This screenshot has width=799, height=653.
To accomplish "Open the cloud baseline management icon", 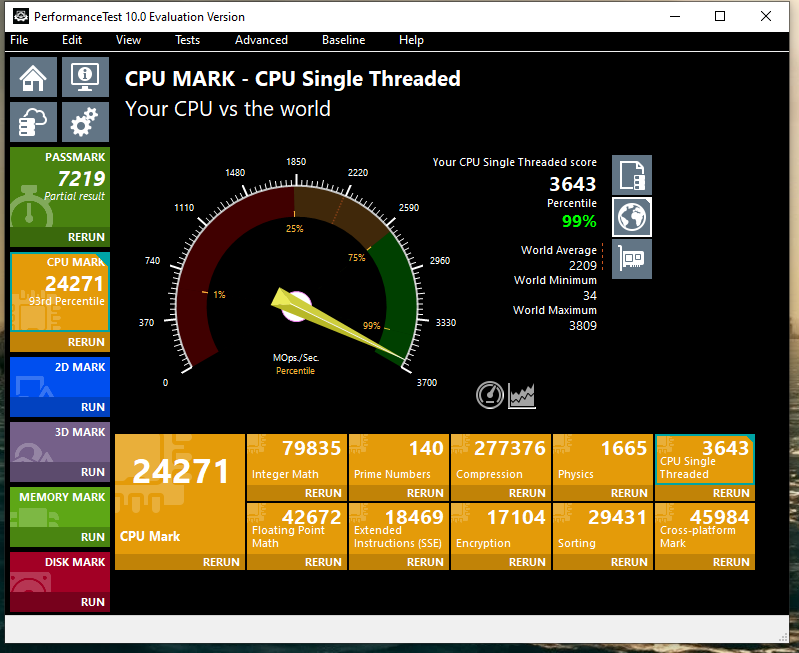I will click(x=34, y=122).
